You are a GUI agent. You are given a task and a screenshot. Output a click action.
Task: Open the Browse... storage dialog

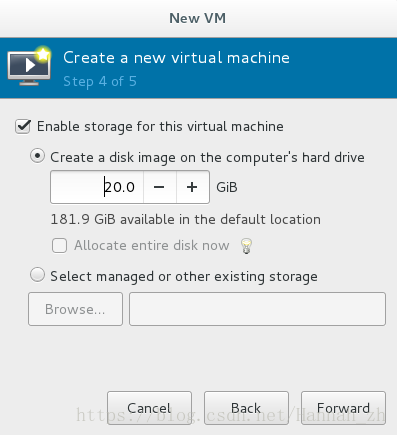pyautogui.click(x=75, y=309)
